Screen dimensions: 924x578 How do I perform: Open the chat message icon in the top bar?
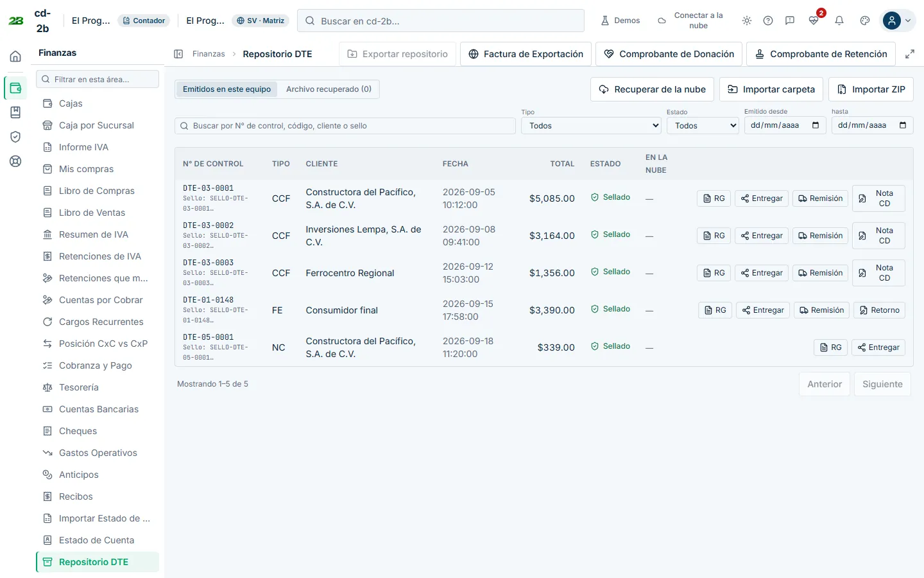point(790,21)
